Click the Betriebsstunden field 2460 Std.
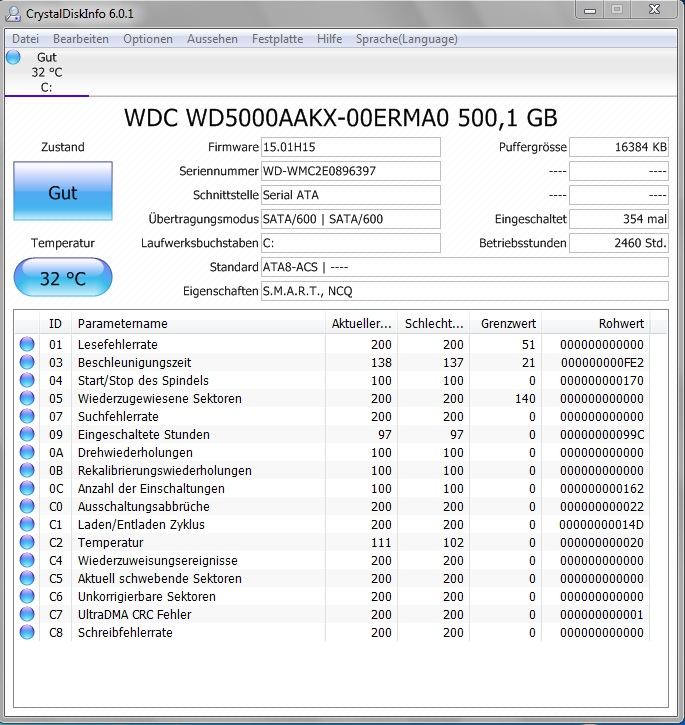Screen dimensions: 685x725 click(x=619, y=243)
